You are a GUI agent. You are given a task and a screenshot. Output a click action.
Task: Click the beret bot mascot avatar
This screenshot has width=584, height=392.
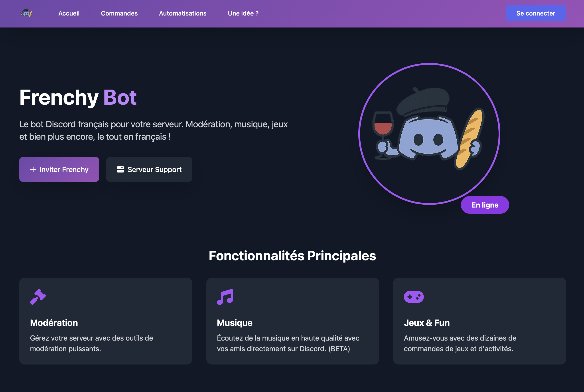429,134
